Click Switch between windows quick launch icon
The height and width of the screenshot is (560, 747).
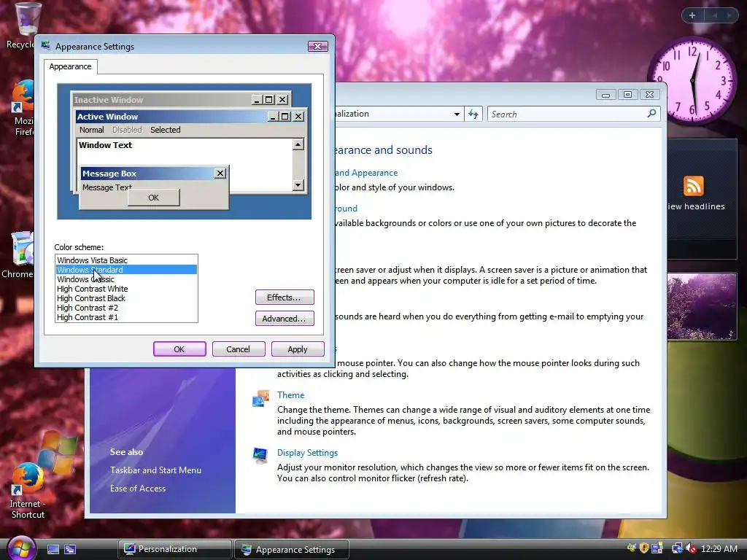(x=70, y=550)
